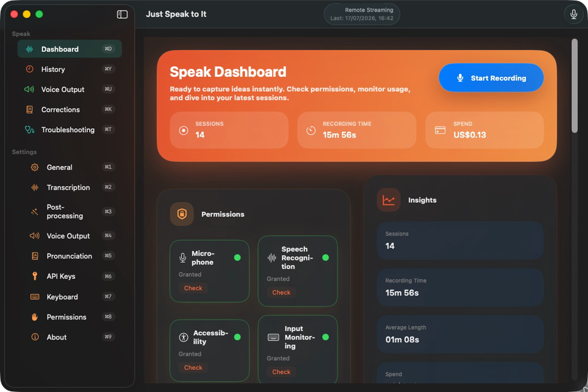588x392 pixels.
Task: Click the Sessions stat card in the banner
Action: tap(229, 130)
